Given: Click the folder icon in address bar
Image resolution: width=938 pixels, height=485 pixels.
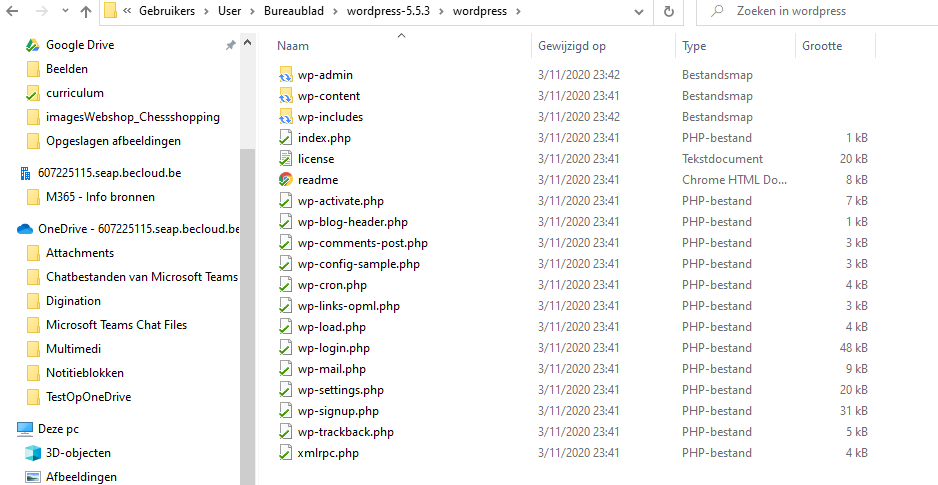Looking at the screenshot, I should click(x=110, y=11).
